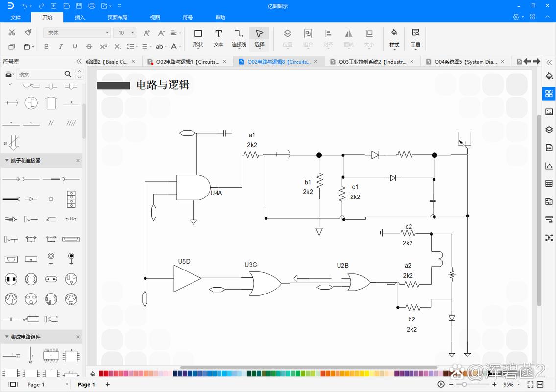The width and height of the screenshot is (556, 392).
Task: Collapse the 集成电路组件 category
Action: coord(7,337)
